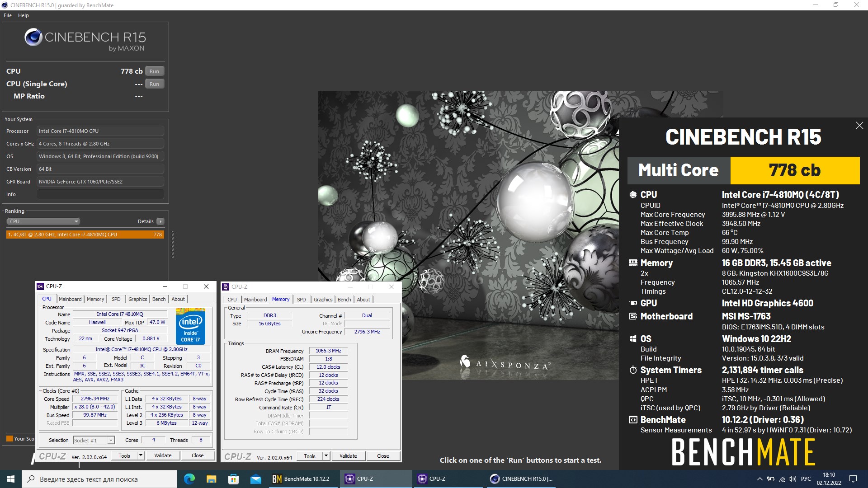
Task: Change РУС input language indicator
Action: (x=806, y=479)
